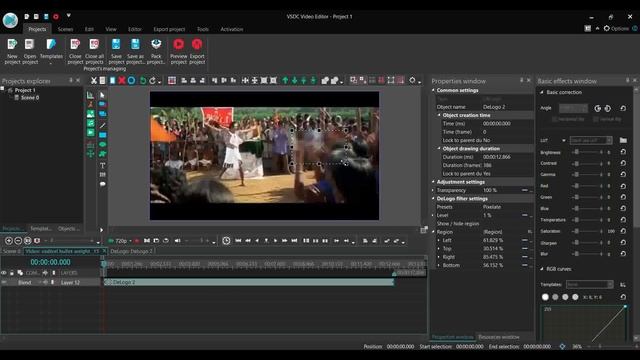The width and height of the screenshot is (640, 360).
Task: Collapse DeLogo filter settings section
Action: [433, 199]
